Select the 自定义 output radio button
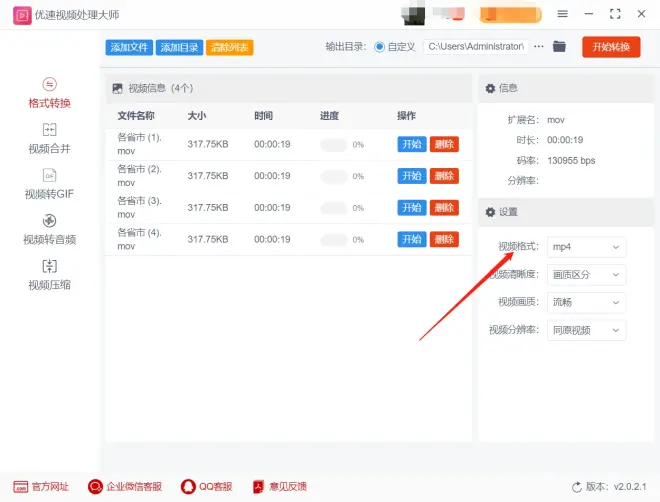 pos(379,47)
